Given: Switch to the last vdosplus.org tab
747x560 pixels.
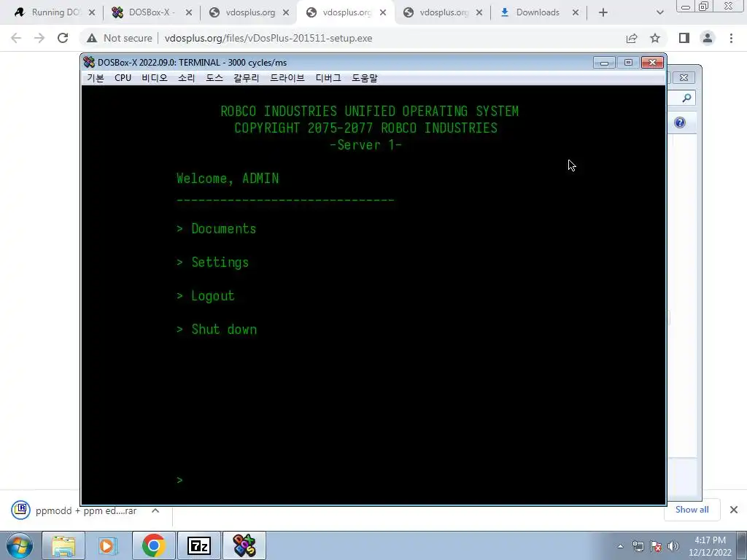Looking at the screenshot, I should [443, 12].
